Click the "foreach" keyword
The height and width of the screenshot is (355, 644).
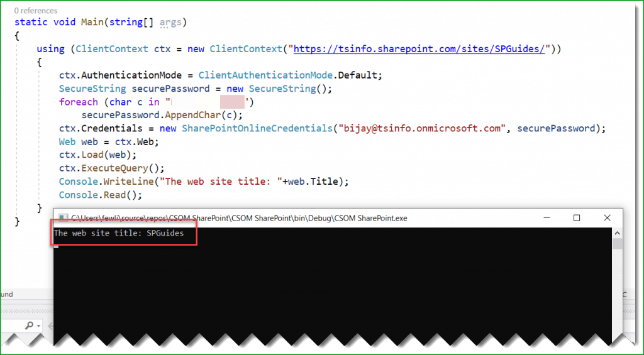point(79,102)
